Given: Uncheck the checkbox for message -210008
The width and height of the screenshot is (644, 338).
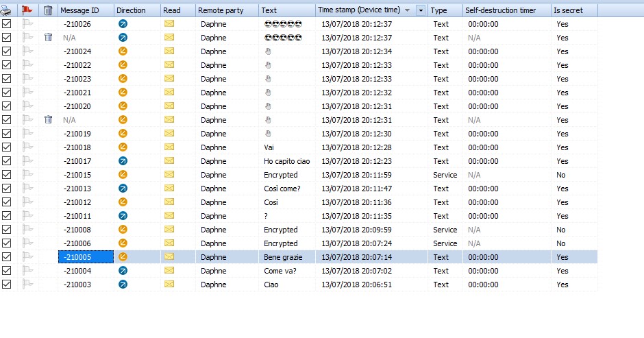Looking at the screenshot, I should coord(7,230).
